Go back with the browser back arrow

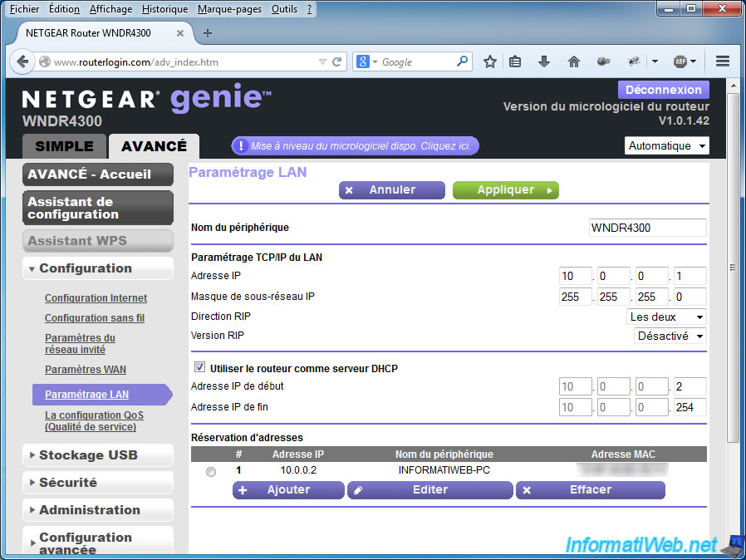click(x=22, y=61)
